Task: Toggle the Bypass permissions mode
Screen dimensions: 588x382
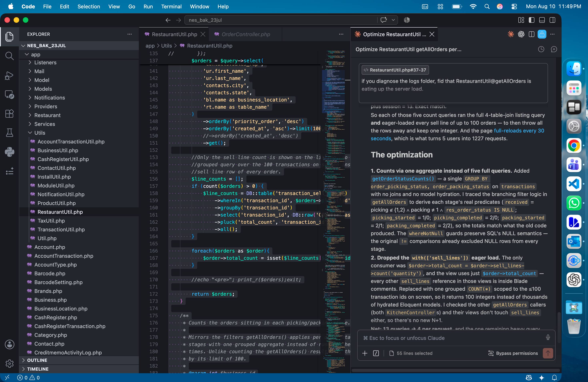Action: [513, 353]
